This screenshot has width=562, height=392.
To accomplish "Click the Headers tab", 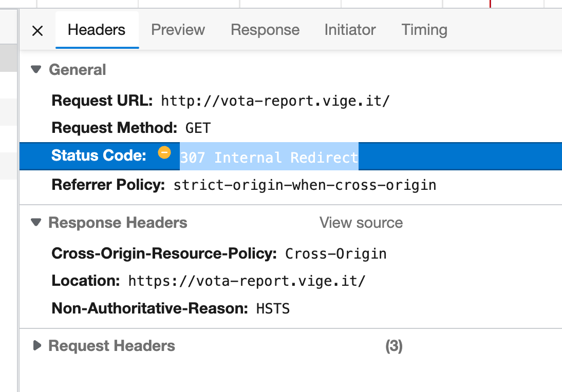I will pos(97,30).
